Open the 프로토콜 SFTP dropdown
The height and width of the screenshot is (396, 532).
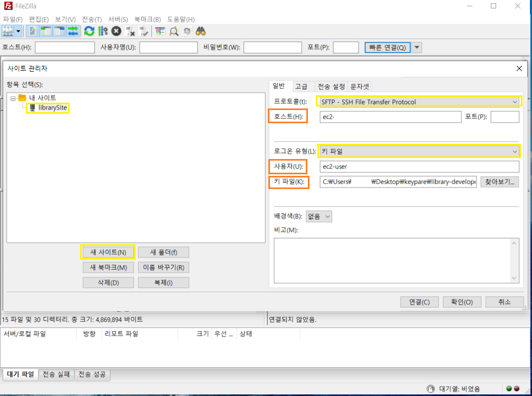419,102
